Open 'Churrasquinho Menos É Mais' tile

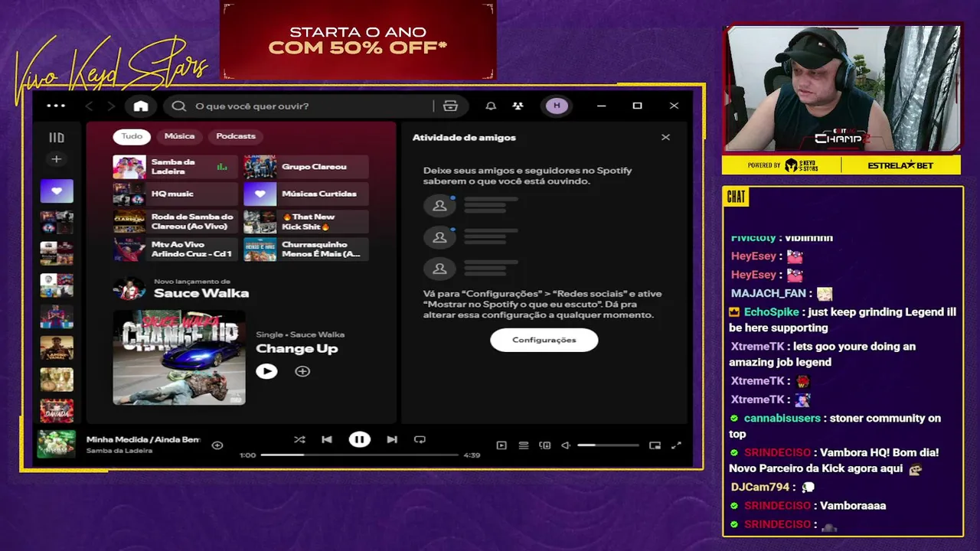tap(306, 249)
